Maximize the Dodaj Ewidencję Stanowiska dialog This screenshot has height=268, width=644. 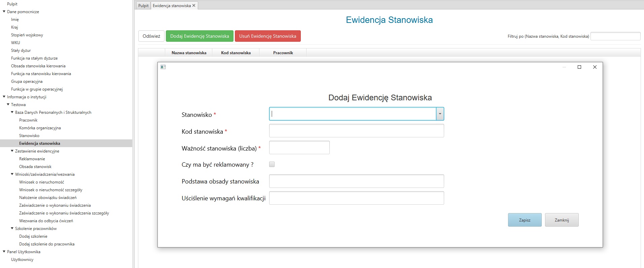point(579,67)
